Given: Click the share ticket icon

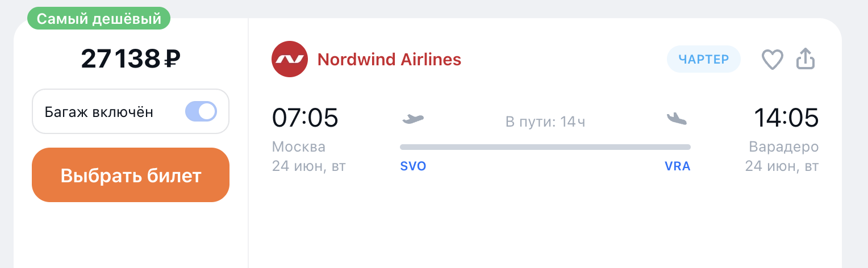Looking at the screenshot, I should 806,59.
